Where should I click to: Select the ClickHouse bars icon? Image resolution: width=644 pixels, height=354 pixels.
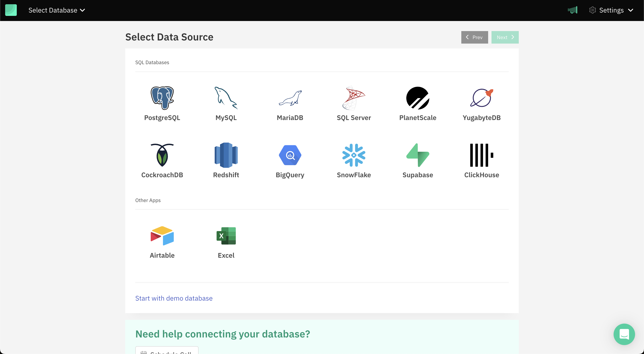[481, 155]
